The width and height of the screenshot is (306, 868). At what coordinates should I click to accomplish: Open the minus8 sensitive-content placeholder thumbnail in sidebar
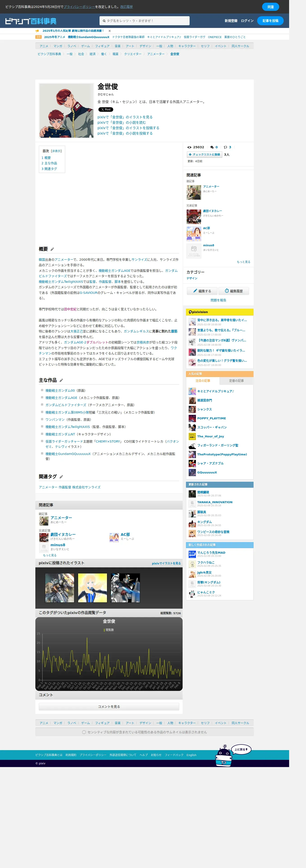[x=194, y=251]
